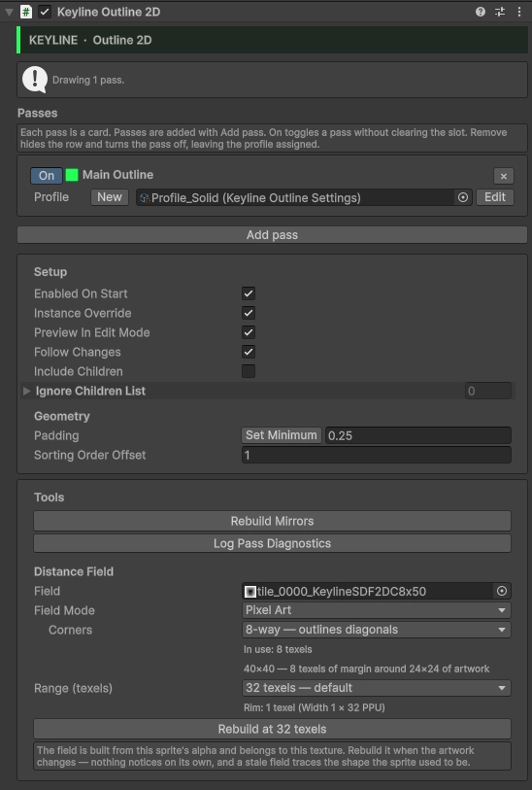Image resolution: width=532 pixels, height=790 pixels.
Task: Uncheck Follow Changes
Action: point(249,352)
